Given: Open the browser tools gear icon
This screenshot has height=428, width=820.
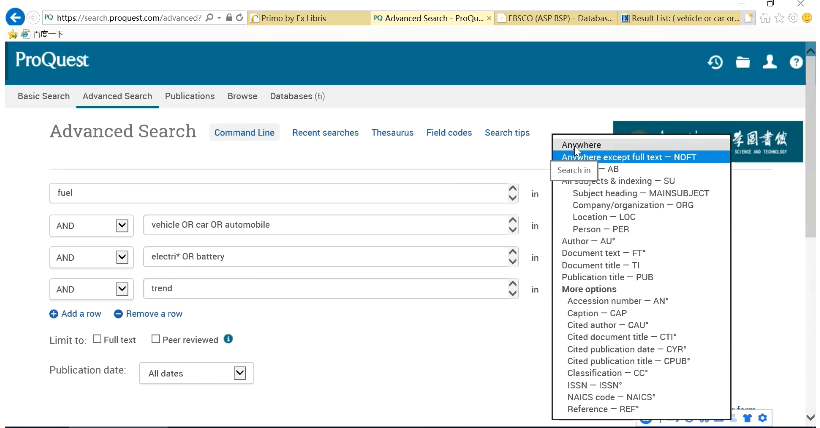Looking at the screenshot, I should (793, 18).
